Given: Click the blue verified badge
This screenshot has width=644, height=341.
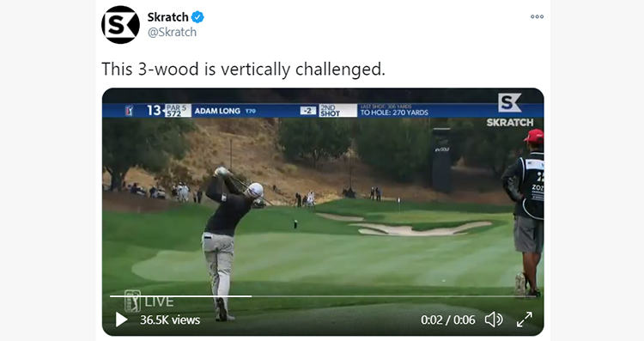Looking at the screenshot, I should 197,17.
